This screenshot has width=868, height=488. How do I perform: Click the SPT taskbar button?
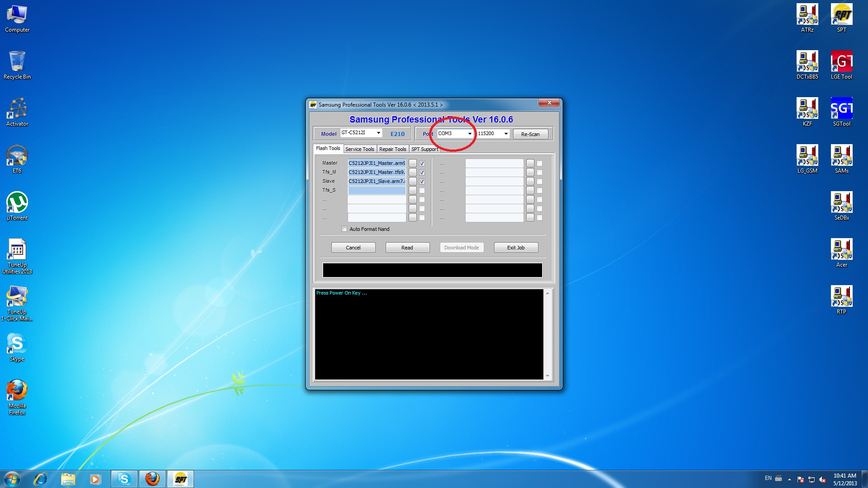(180, 479)
